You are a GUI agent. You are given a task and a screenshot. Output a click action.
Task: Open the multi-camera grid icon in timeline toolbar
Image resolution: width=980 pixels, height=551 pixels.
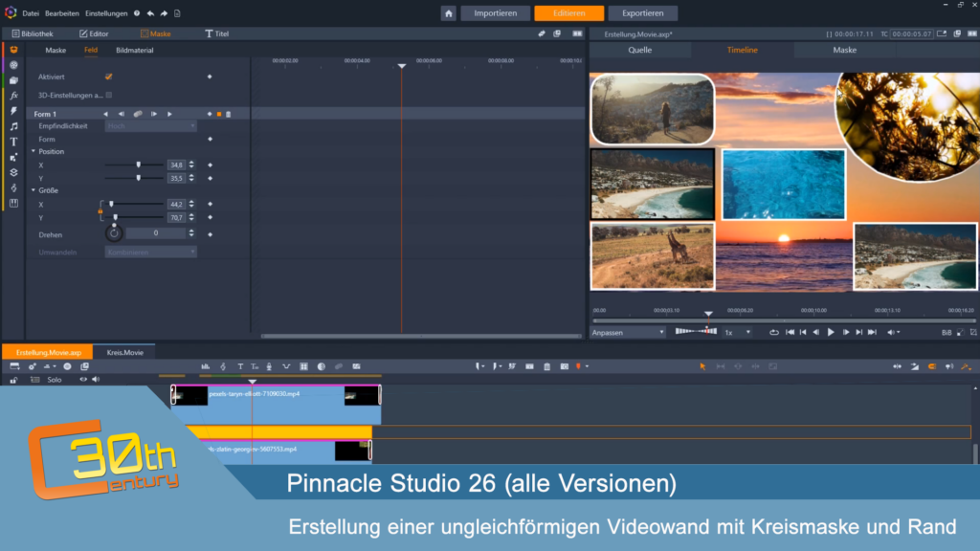[303, 366]
